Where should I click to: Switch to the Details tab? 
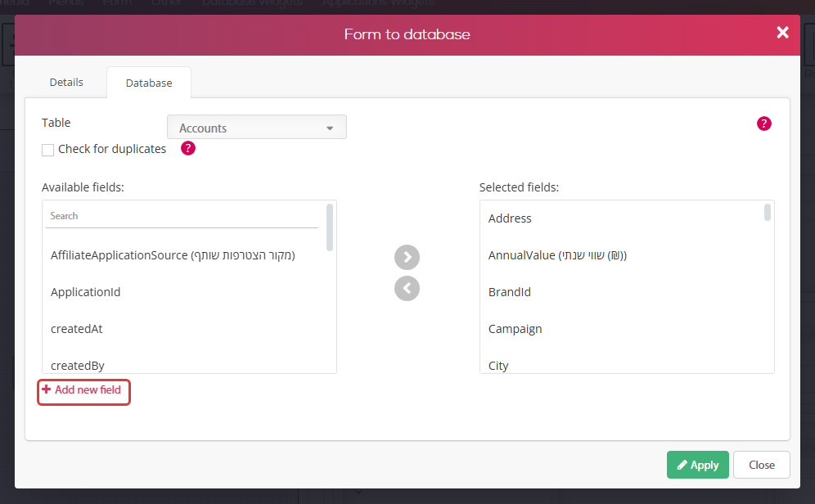66,82
